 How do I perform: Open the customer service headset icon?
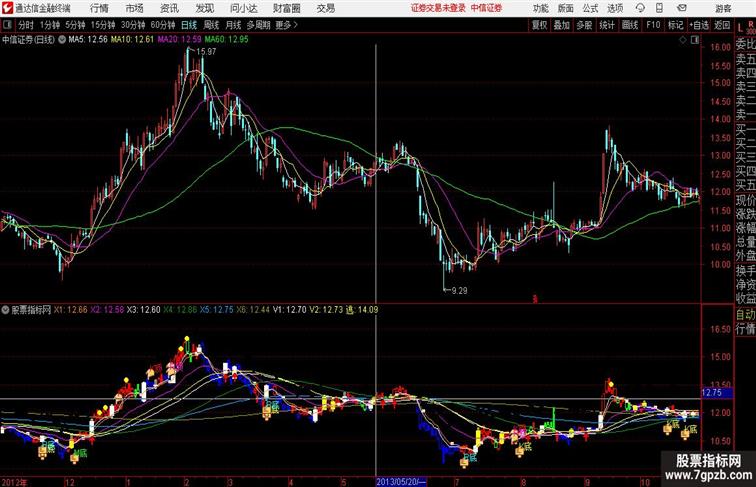[x=640, y=8]
